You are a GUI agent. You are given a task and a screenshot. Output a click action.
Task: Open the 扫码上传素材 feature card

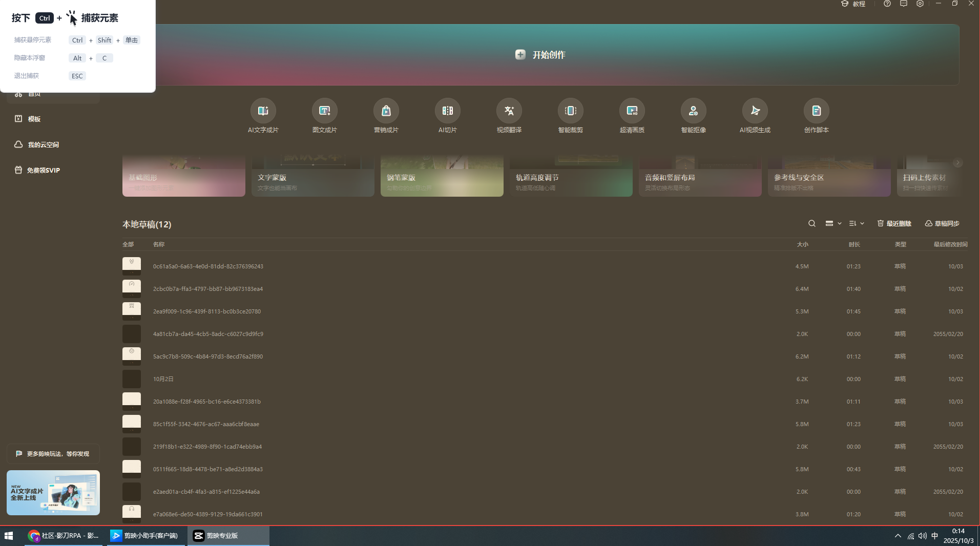(x=928, y=176)
